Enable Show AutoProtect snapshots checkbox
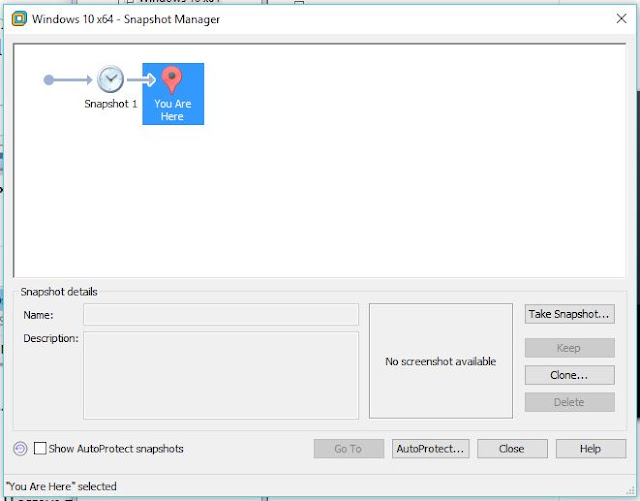This screenshot has width=640, height=501. click(x=40, y=448)
